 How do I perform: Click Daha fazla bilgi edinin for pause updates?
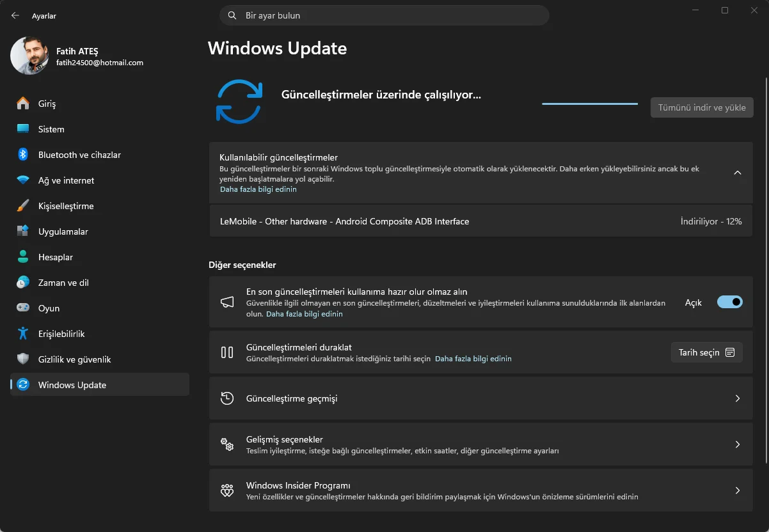click(473, 359)
